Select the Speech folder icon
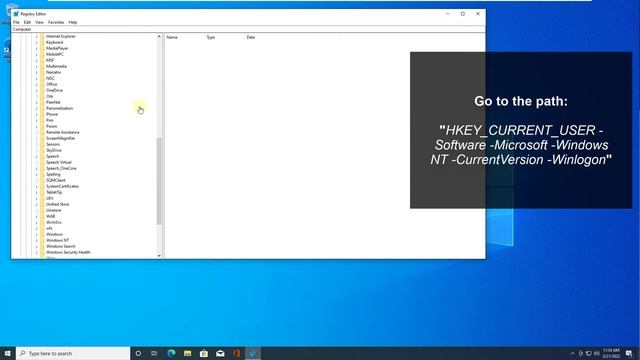This screenshot has width=640, height=360. [x=42, y=156]
